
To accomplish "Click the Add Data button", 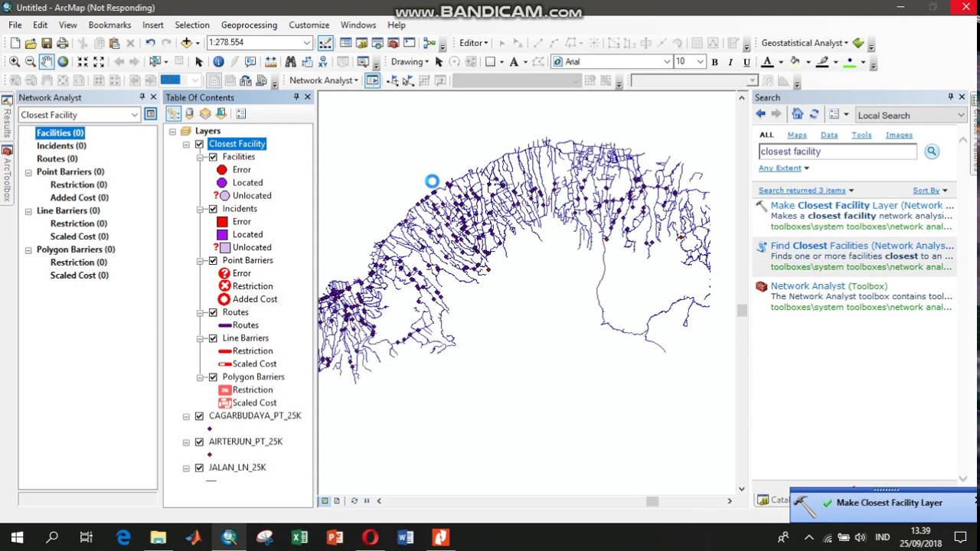I will point(186,43).
